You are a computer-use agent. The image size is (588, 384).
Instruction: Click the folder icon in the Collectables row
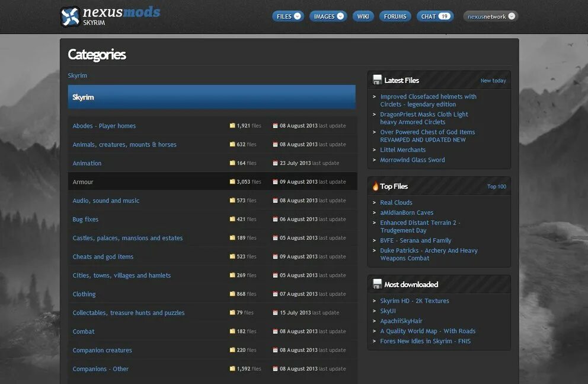232,312
